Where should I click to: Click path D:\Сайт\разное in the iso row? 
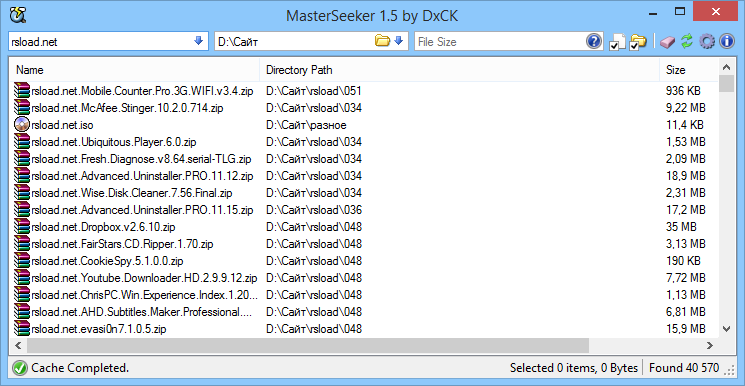click(x=306, y=125)
